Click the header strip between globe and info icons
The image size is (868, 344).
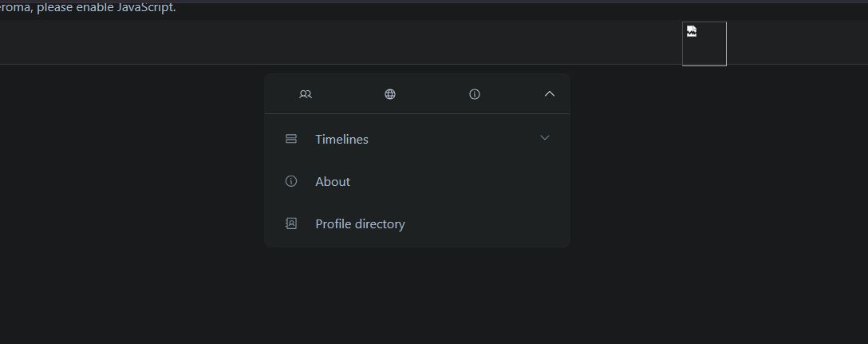pyautogui.click(x=432, y=94)
